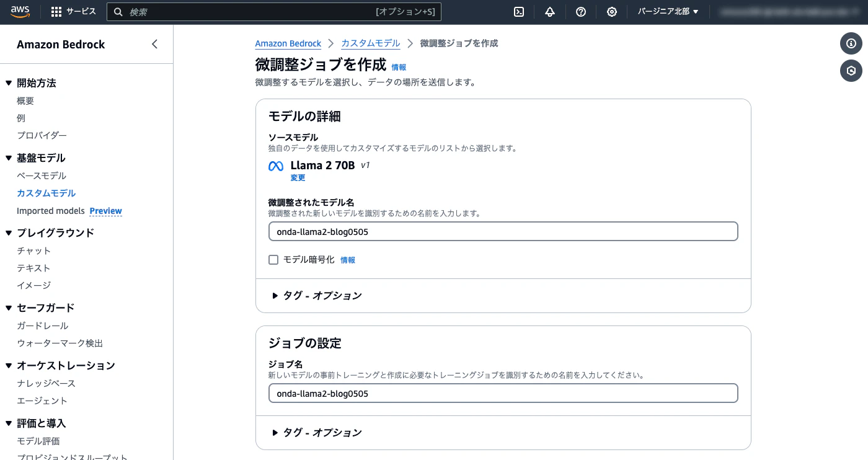868x460 pixels.
Task: Open the バージニア北部 region dropdown
Action: click(x=668, y=12)
